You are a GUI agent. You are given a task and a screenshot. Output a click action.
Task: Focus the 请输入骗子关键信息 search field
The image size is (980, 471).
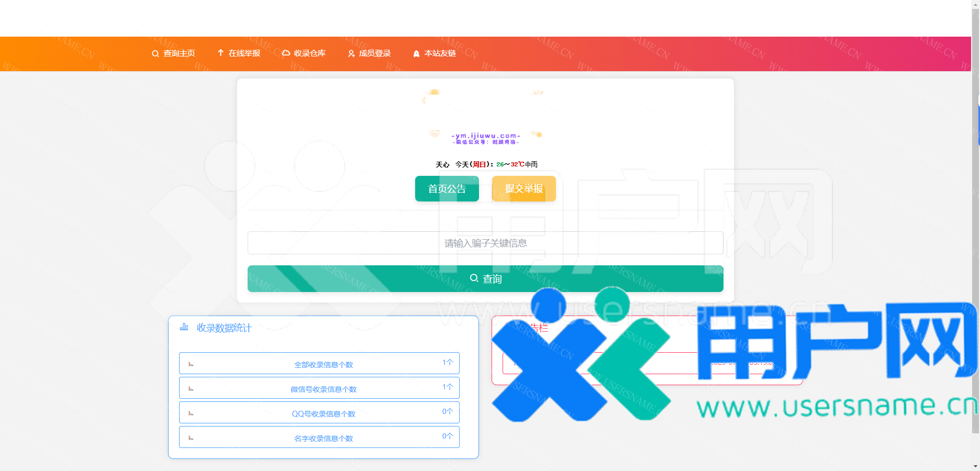[x=485, y=243]
